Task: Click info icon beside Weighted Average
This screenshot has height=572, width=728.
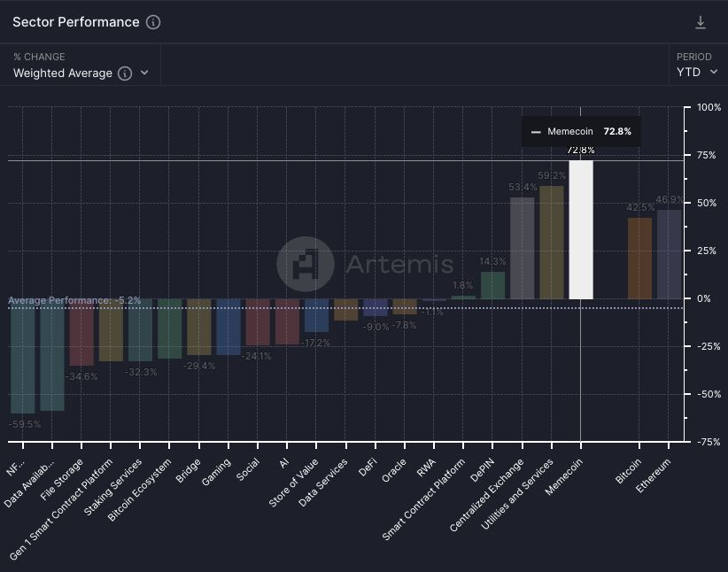Action: pyautogui.click(x=125, y=73)
